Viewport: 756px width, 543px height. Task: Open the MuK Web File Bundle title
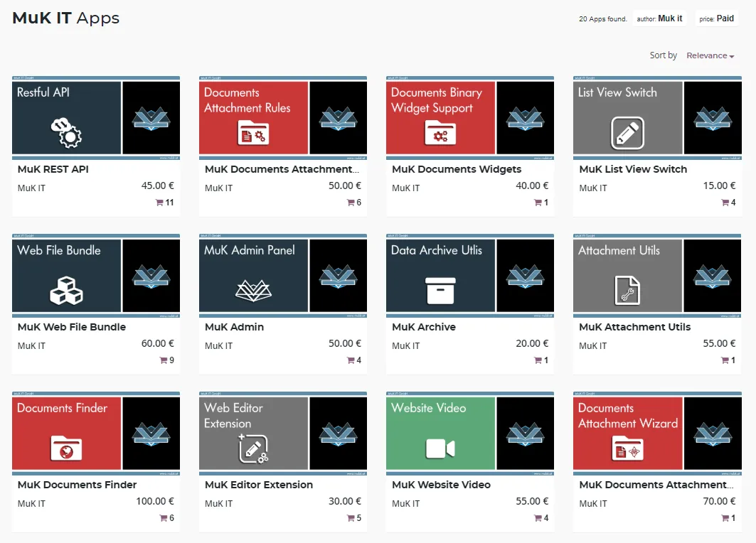coord(71,327)
